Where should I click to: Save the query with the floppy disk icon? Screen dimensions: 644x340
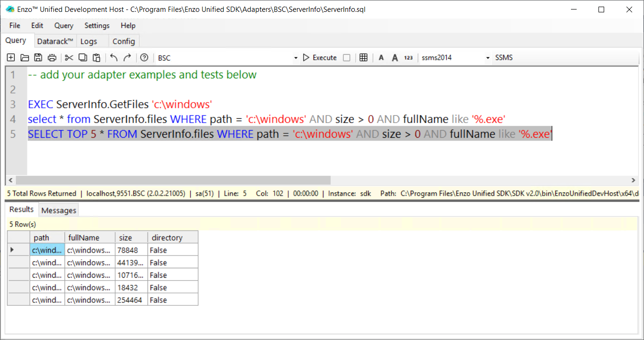38,58
